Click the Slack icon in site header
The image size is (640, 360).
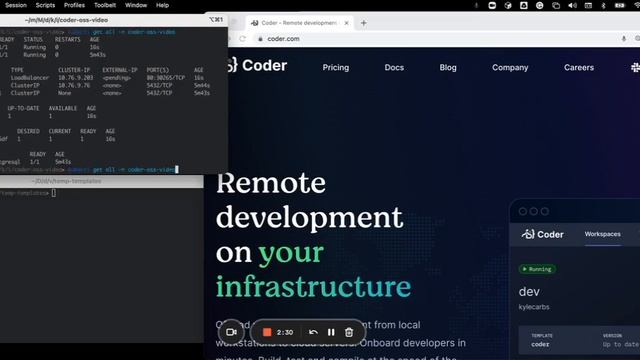[x=635, y=68]
